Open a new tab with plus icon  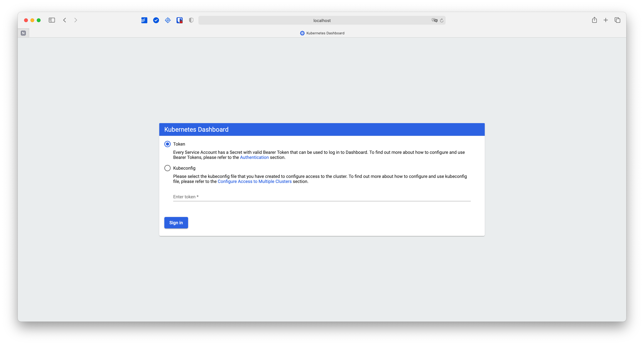point(606,20)
